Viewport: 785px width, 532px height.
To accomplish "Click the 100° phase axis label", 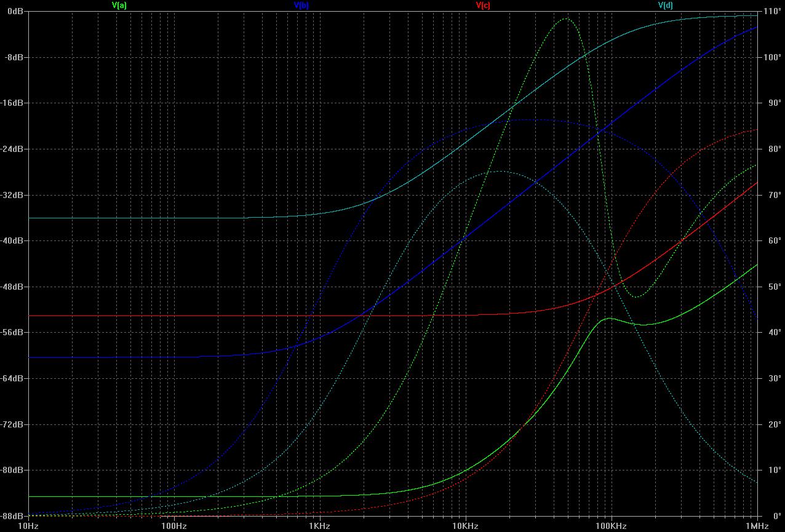I will click(772, 58).
